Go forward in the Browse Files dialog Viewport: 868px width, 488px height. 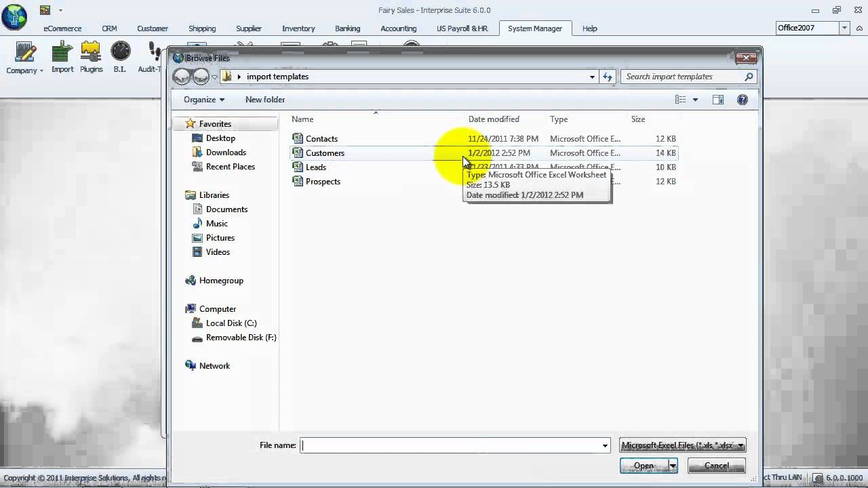[x=201, y=77]
